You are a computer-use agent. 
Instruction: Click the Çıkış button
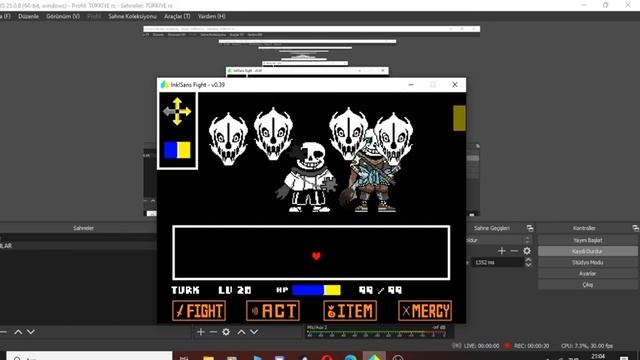coord(587,284)
